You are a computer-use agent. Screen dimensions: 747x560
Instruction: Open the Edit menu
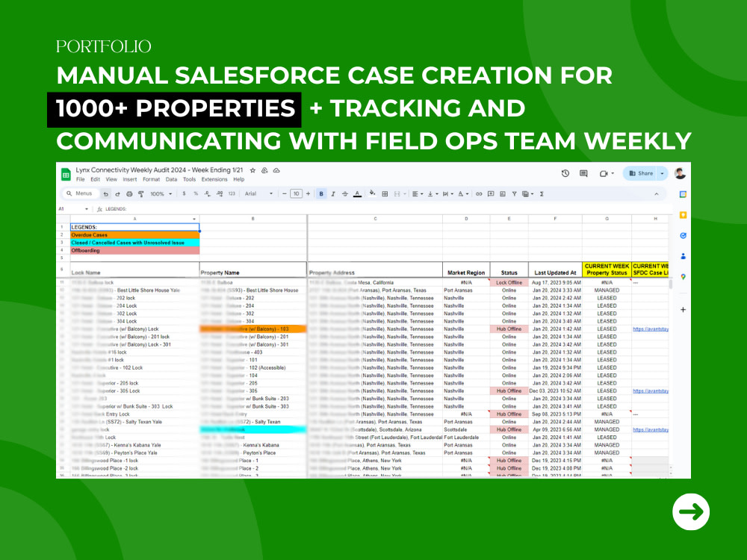(x=96, y=179)
